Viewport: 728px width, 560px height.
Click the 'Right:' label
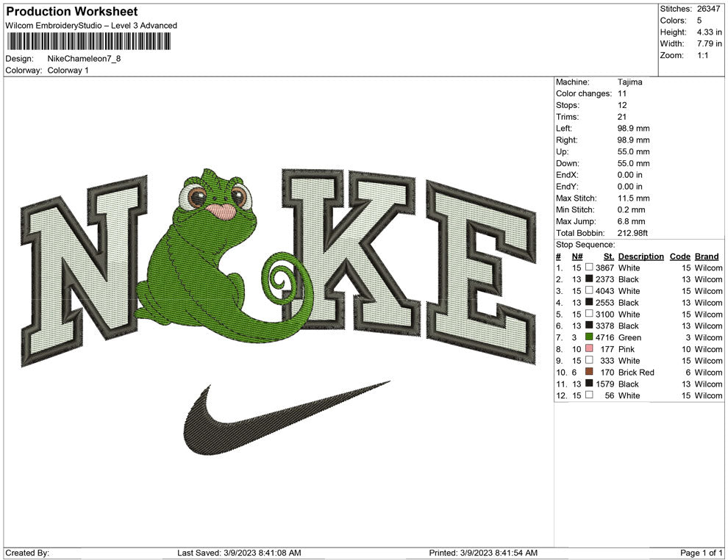tap(566, 140)
